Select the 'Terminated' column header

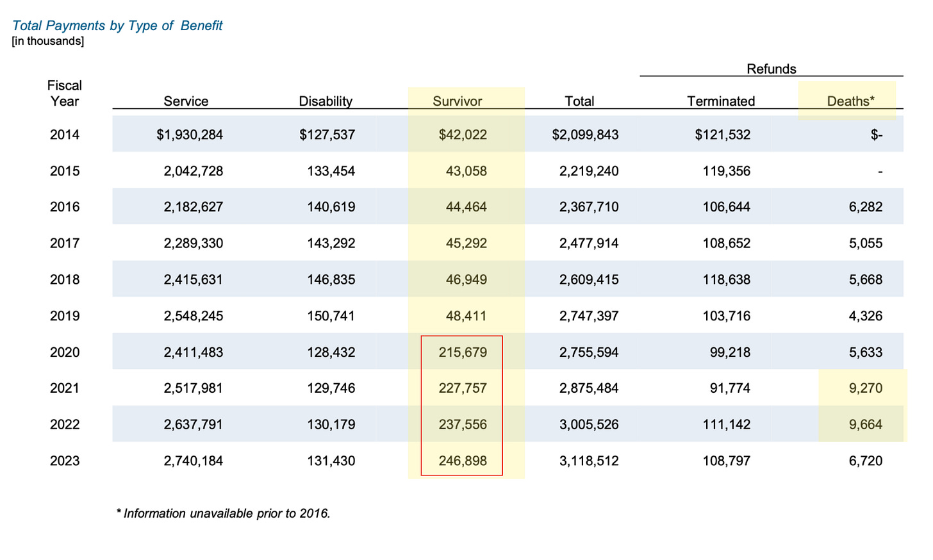coord(721,101)
